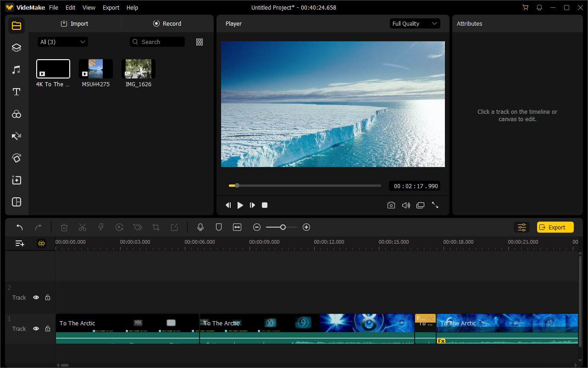Screen dimensions: 588x368
Task: Add a keyframe using the diamond icon
Action: (x=138, y=227)
